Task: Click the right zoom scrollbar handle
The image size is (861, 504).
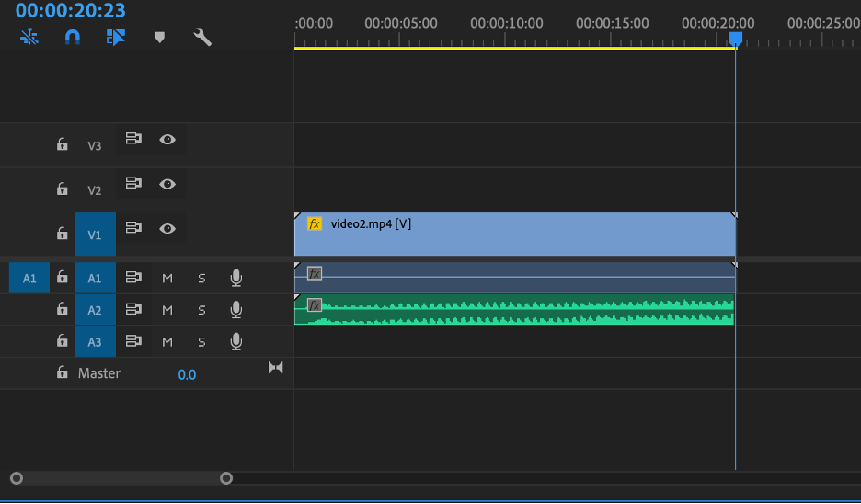Action: click(x=226, y=478)
